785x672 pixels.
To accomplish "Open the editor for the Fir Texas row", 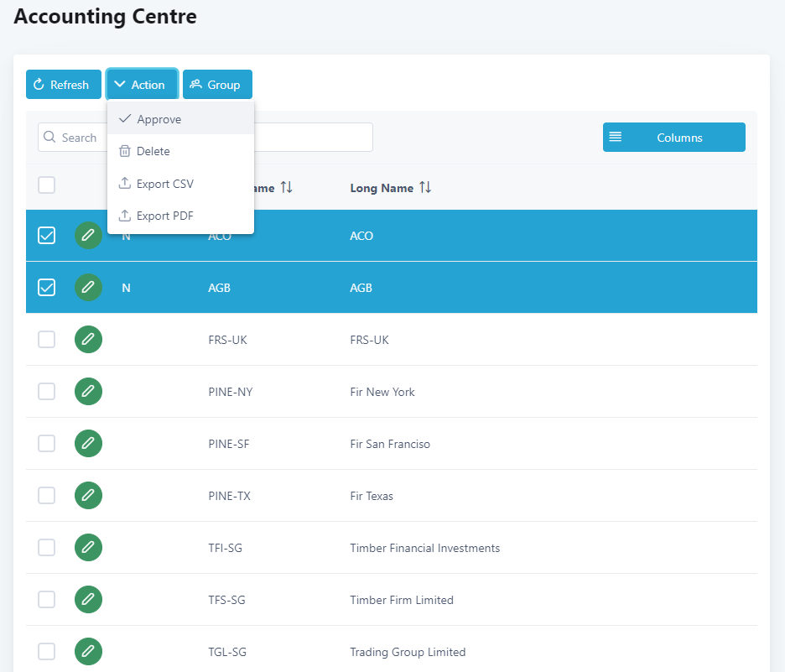I will [x=88, y=496].
